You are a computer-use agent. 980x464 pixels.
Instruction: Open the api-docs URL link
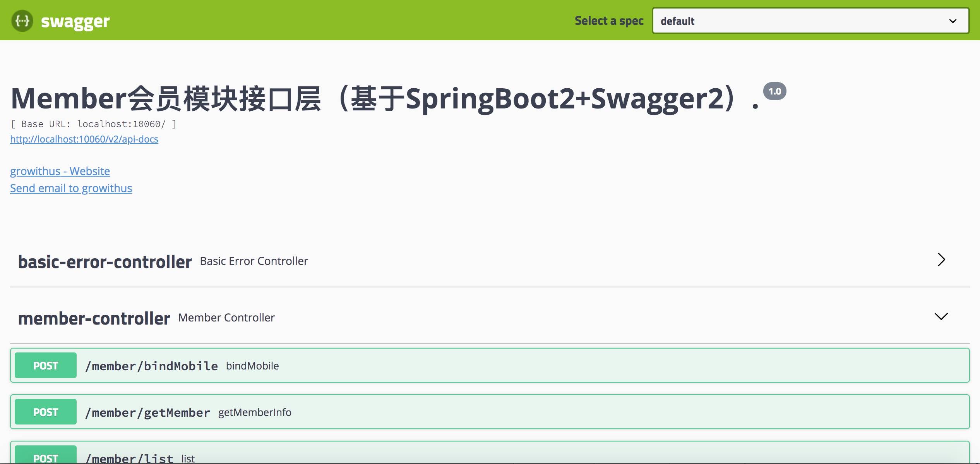pos(84,139)
